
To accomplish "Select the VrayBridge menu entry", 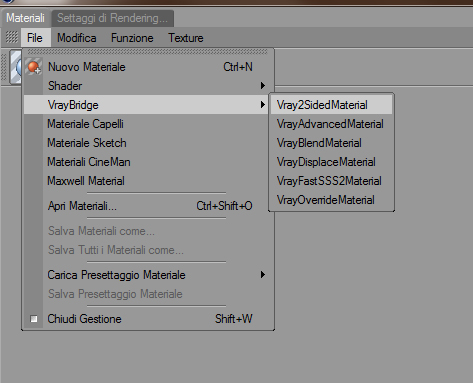I will pyautogui.click(x=146, y=105).
